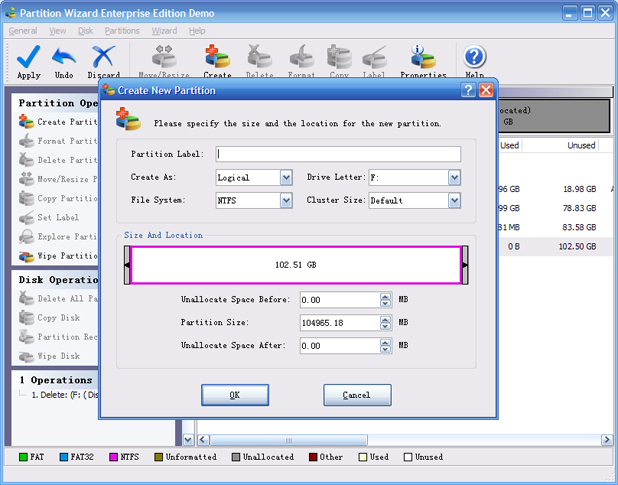618x485 pixels.
Task: Click Copy Disk in Disk Operations
Action: (49, 318)
